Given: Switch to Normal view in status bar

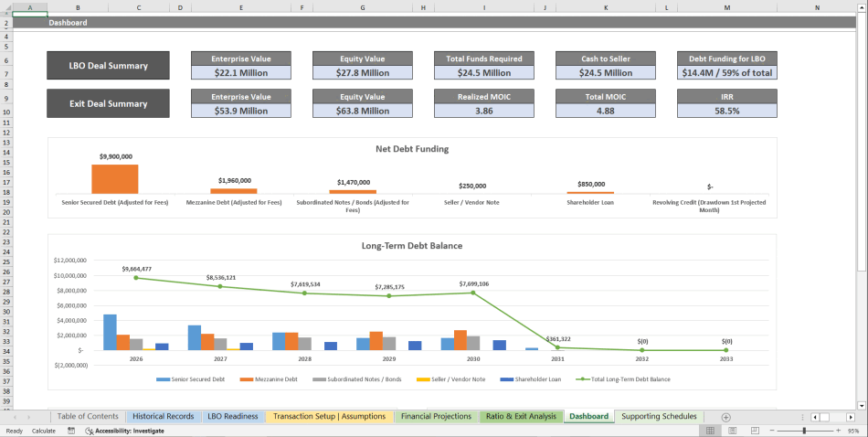Looking at the screenshot, I should coord(712,430).
